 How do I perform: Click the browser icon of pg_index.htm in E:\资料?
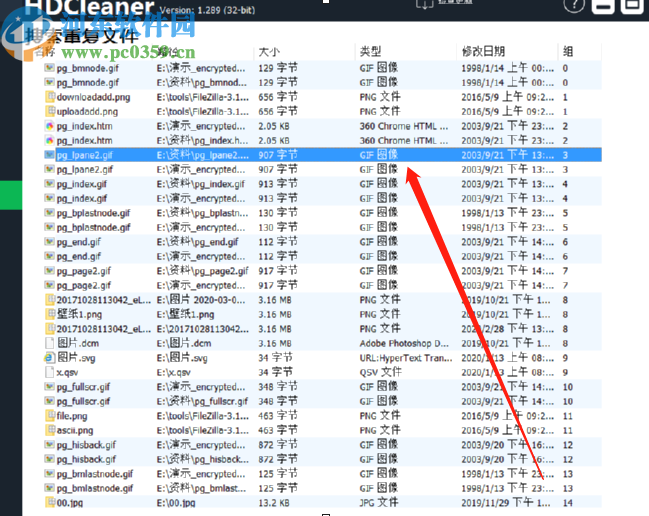click(50, 140)
